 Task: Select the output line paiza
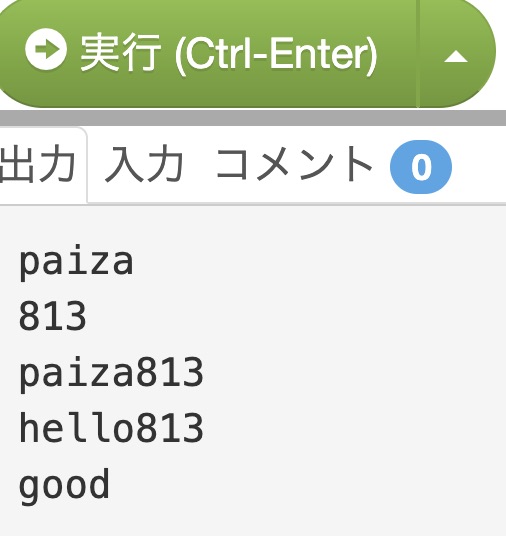click(76, 262)
